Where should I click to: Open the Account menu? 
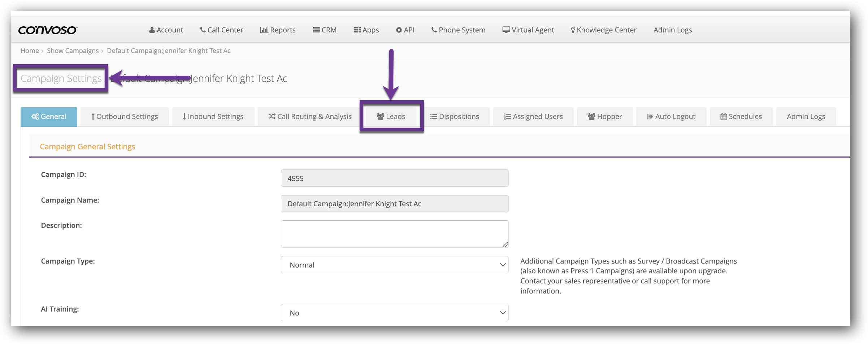pyautogui.click(x=166, y=30)
